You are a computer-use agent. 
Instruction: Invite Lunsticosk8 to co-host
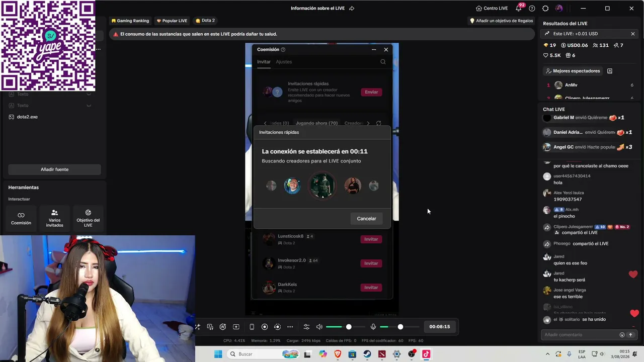click(371, 239)
